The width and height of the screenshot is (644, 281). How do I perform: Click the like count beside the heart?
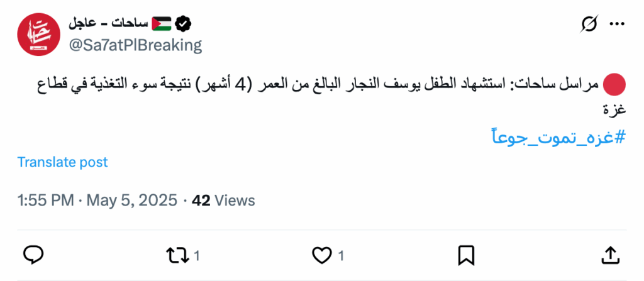click(x=340, y=255)
